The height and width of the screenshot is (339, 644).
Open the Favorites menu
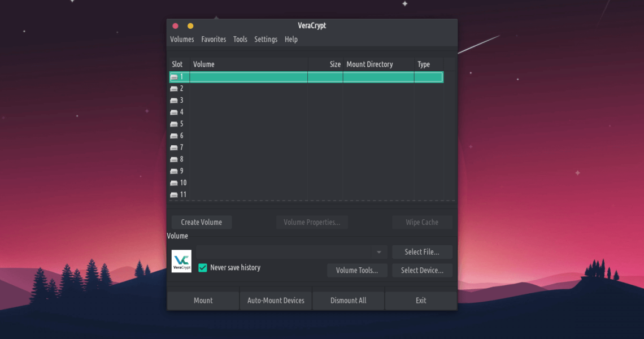coord(214,40)
